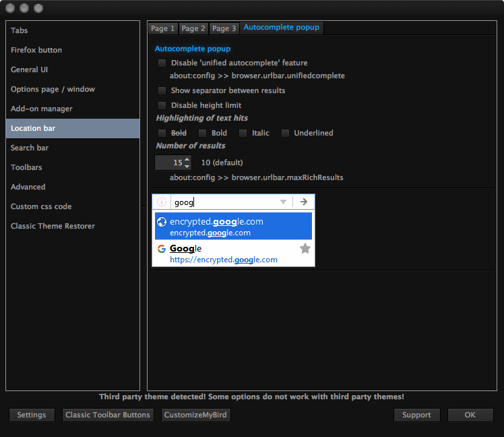Decrease number of results with down arrow
The width and height of the screenshot is (504, 437).
point(187,166)
